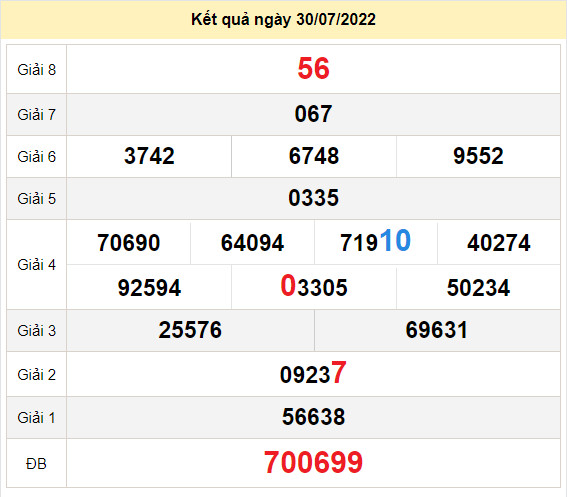Click the Giải 7 result 067
567x497 pixels.
[x=313, y=114]
